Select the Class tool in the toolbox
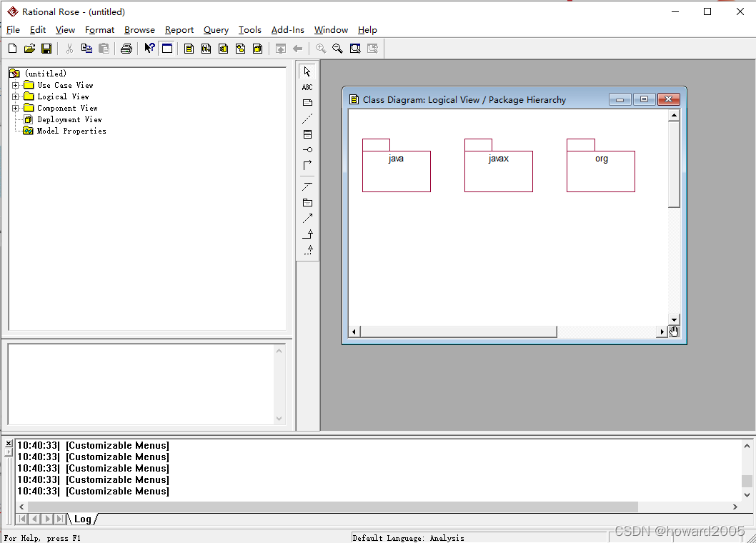756x543 pixels. [x=307, y=134]
